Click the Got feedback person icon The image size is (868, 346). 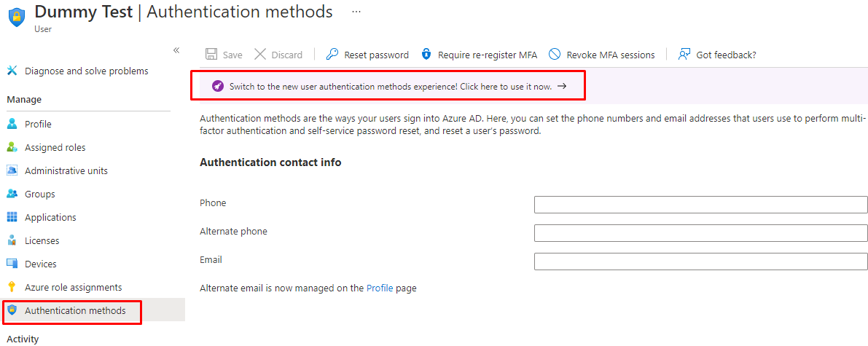(x=684, y=55)
